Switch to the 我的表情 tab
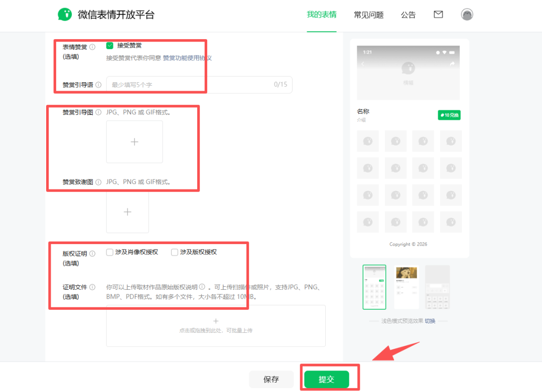The image size is (542, 392). tap(322, 15)
